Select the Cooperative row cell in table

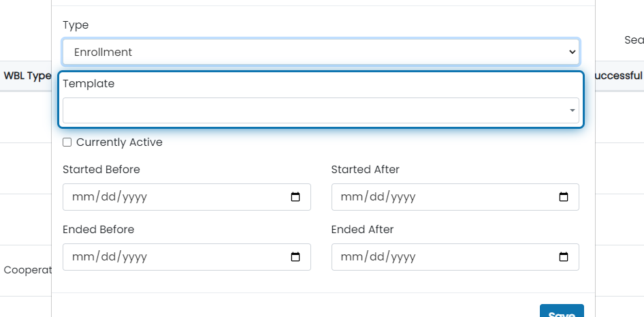27,270
